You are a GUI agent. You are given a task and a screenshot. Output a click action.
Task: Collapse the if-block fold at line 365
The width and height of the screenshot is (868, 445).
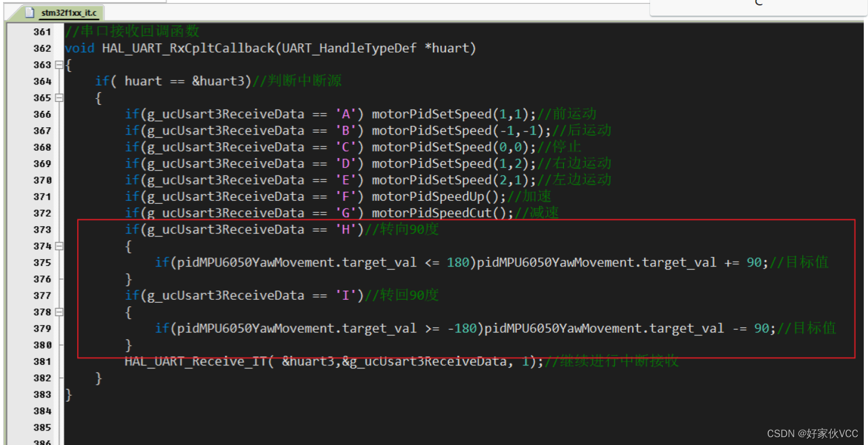59,98
